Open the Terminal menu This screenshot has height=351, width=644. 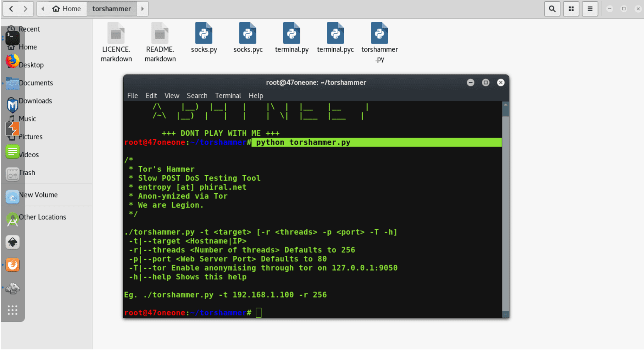click(x=228, y=96)
